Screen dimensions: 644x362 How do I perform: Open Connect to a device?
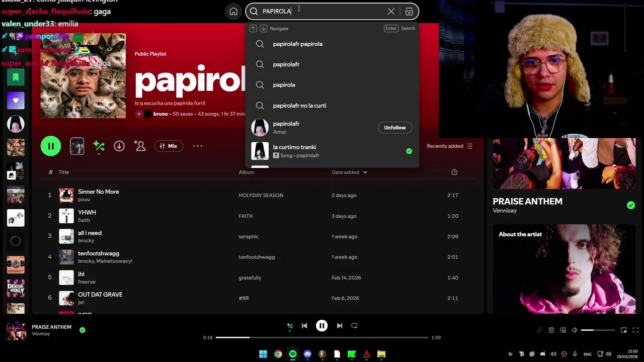coord(563,330)
